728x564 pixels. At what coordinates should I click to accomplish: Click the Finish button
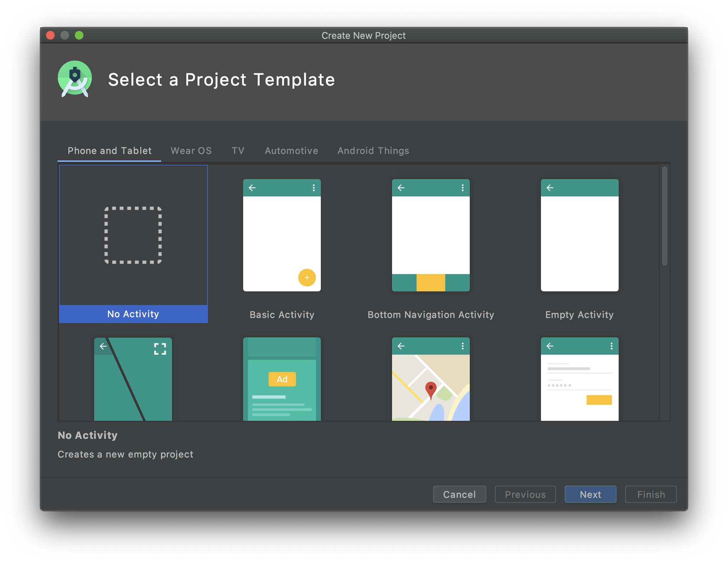651,494
